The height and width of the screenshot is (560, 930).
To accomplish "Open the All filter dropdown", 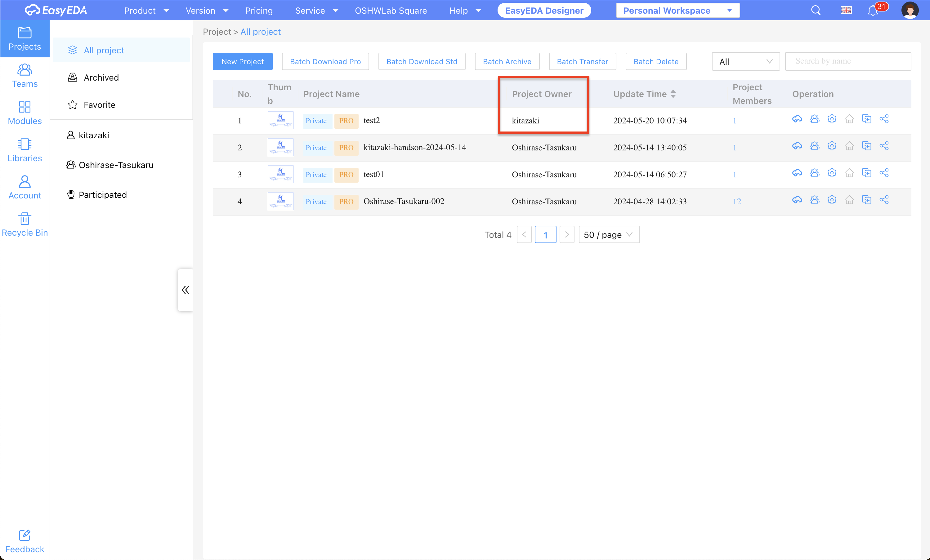I will pos(745,61).
